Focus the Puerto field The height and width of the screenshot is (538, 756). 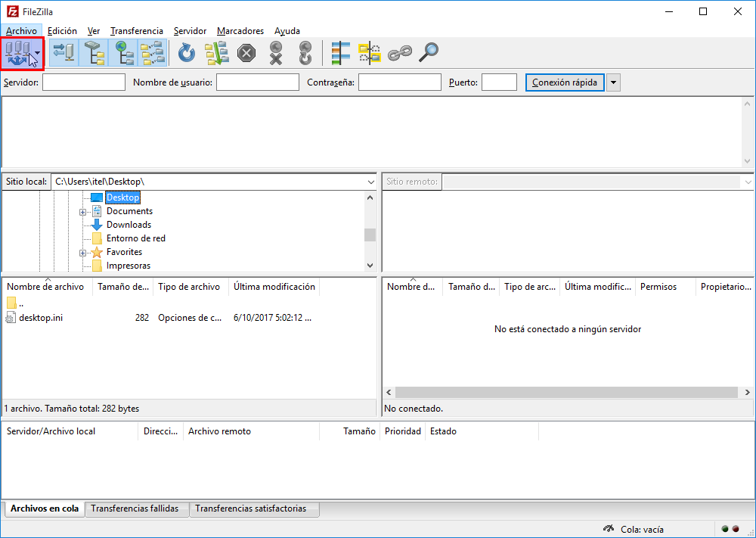coord(499,82)
